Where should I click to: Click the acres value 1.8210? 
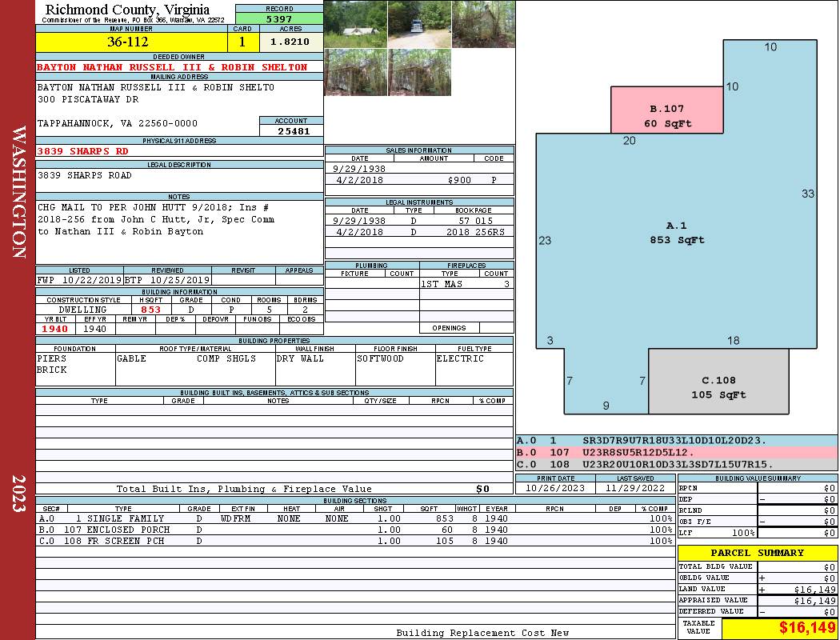pyautogui.click(x=291, y=42)
